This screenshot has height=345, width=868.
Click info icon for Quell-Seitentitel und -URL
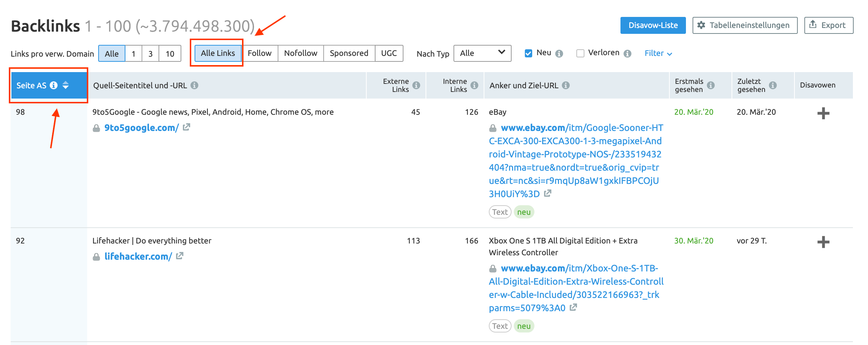pos(195,85)
